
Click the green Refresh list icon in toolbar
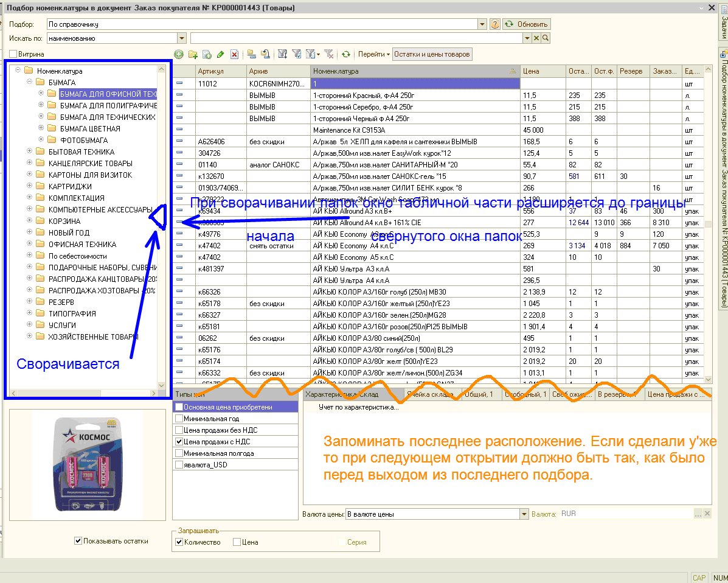(345, 54)
